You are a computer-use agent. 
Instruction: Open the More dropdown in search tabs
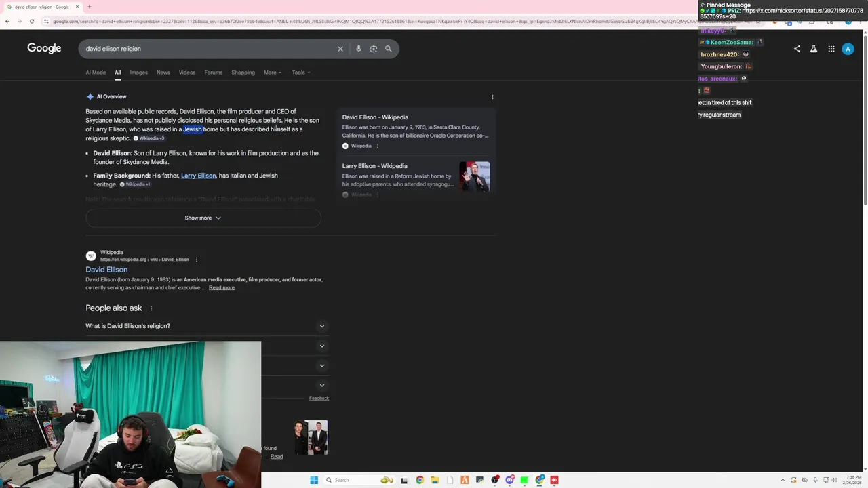pos(273,73)
